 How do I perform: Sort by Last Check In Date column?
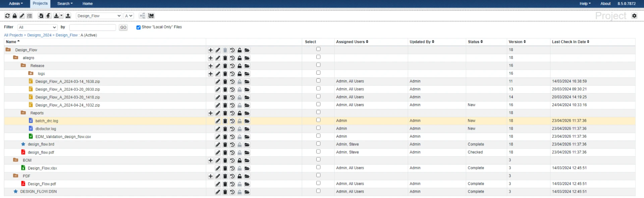pyautogui.click(x=571, y=42)
